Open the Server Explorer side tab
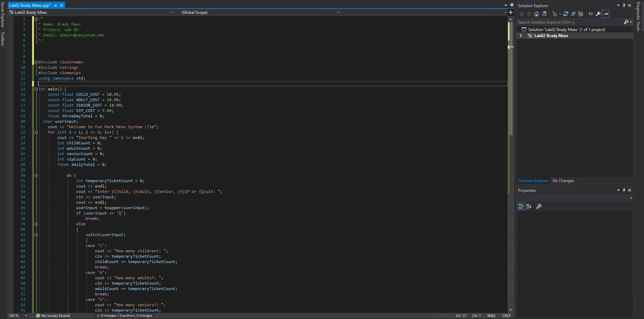The width and height of the screenshot is (644, 319). pyautogui.click(x=2, y=14)
